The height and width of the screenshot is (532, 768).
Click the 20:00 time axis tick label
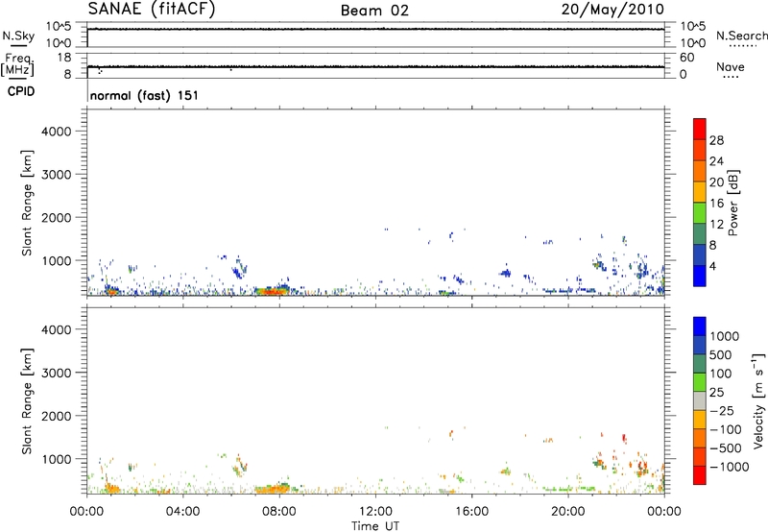[568, 512]
